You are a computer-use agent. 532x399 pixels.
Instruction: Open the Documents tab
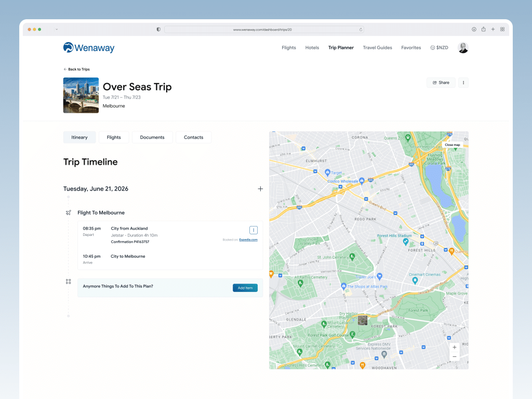(152, 137)
